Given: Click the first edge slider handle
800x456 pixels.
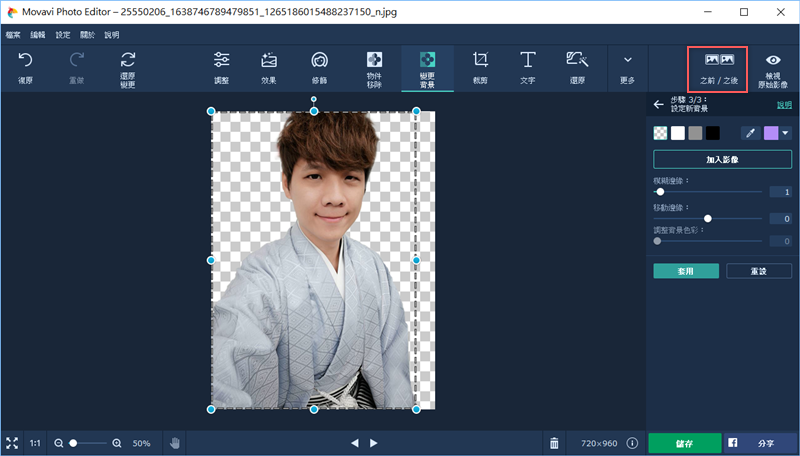Looking at the screenshot, I should point(660,192).
